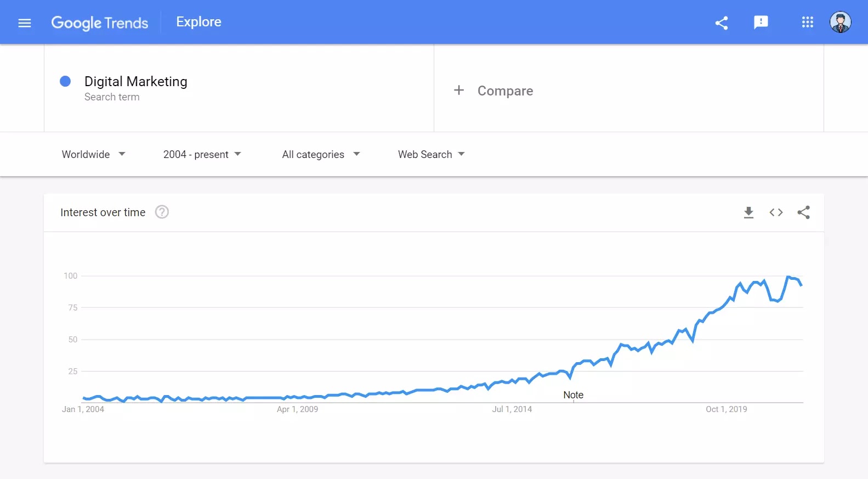Click the plus icon next to Compare

pyautogui.click(x=459, y=90)
